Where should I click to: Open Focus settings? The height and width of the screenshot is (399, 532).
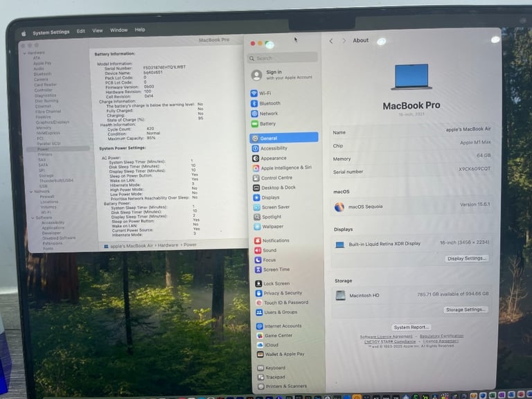click(x=265, y=260)
